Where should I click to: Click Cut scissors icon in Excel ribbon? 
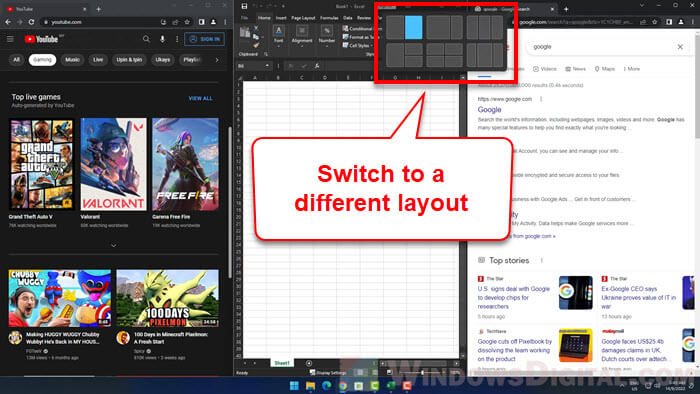click(x=256, y=29)
